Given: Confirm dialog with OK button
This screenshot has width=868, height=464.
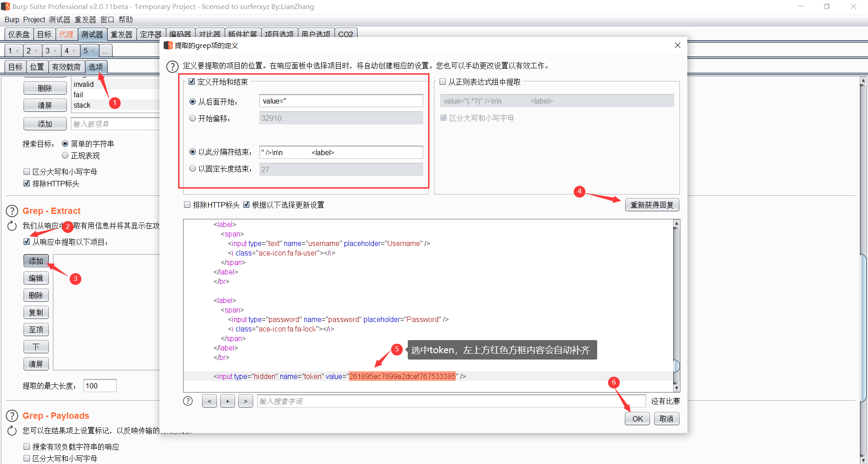Looking at the screenshot, I should pyautogui.click(x=637, y=419).
